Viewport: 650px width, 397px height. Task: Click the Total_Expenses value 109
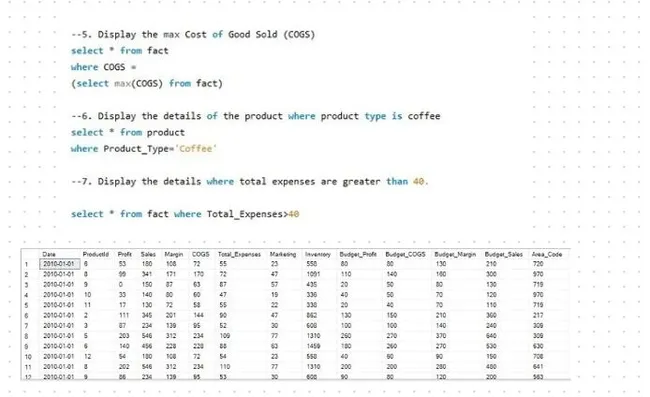[225, 336]
